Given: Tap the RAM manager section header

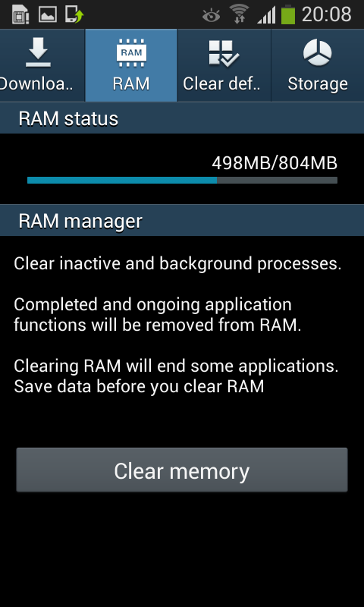Looking at the screenshot, I should (x=182, y=221).
